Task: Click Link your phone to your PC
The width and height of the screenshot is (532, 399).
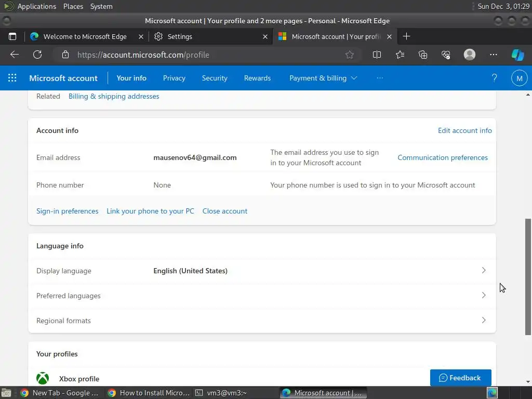Action: tap(150, 211)
